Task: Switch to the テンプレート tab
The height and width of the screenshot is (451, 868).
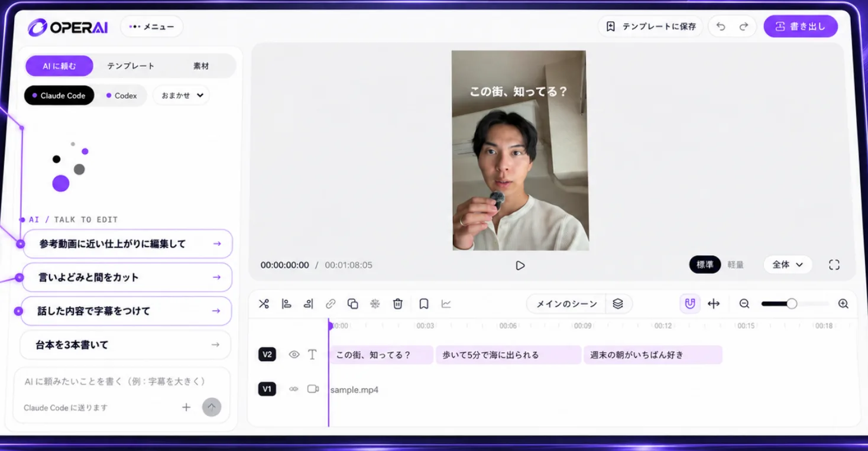Action: coord(131,66)
